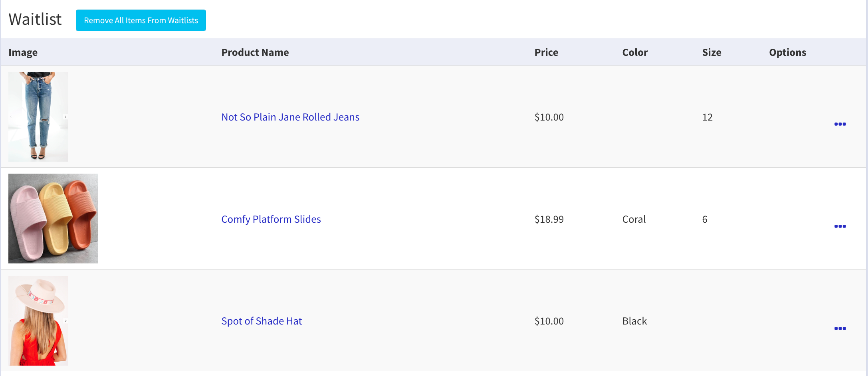Click the Color column header

click(634, 52)
